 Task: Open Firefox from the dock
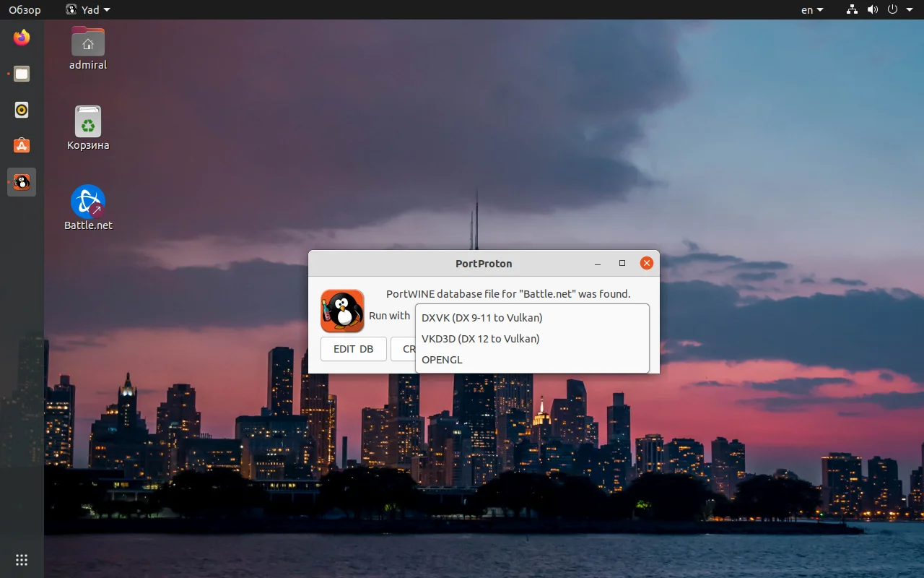pos(22,37)
